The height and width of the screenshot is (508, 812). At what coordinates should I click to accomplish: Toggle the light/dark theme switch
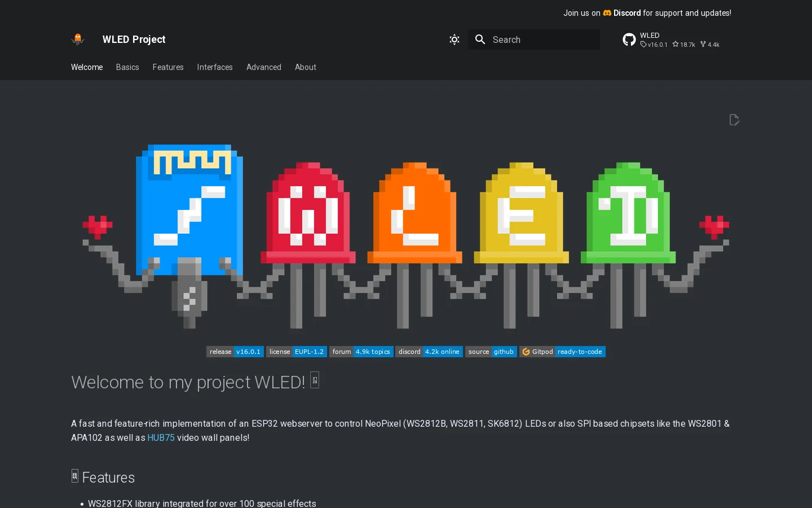coord(454,40)
